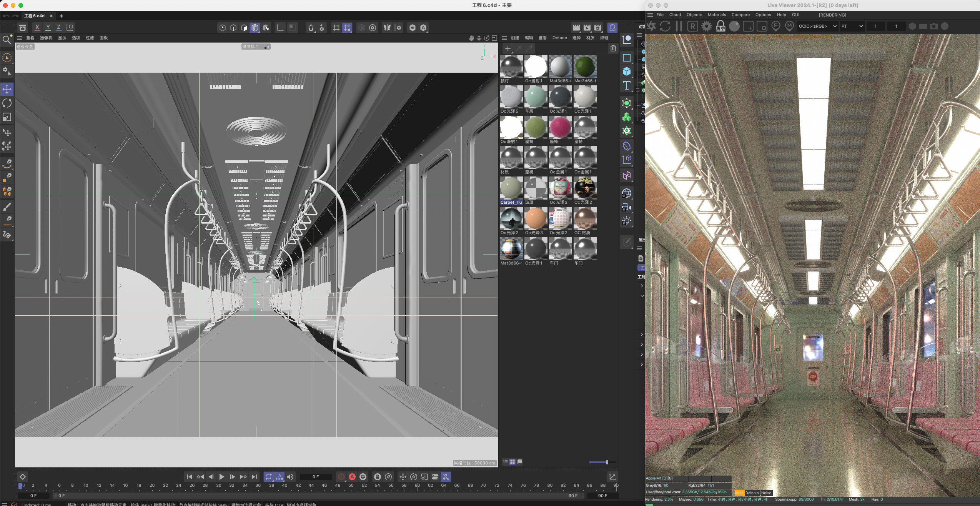Add a text spline with the T icon
This screenshot has height=506, width=980.
(x=626, y=85)
